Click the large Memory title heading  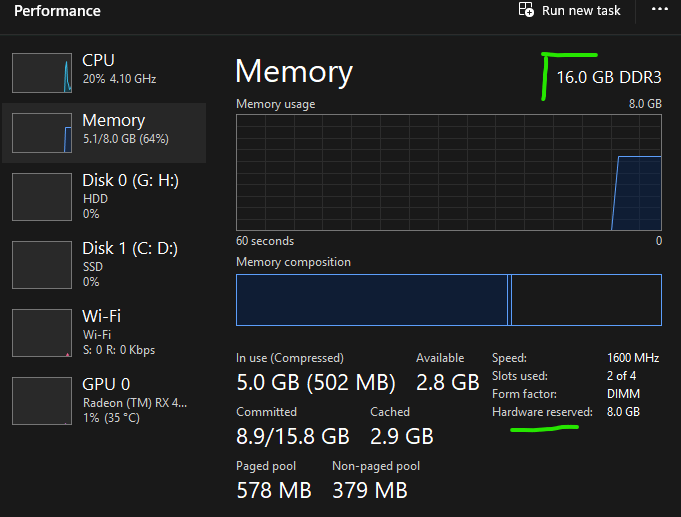coord(294,71)
